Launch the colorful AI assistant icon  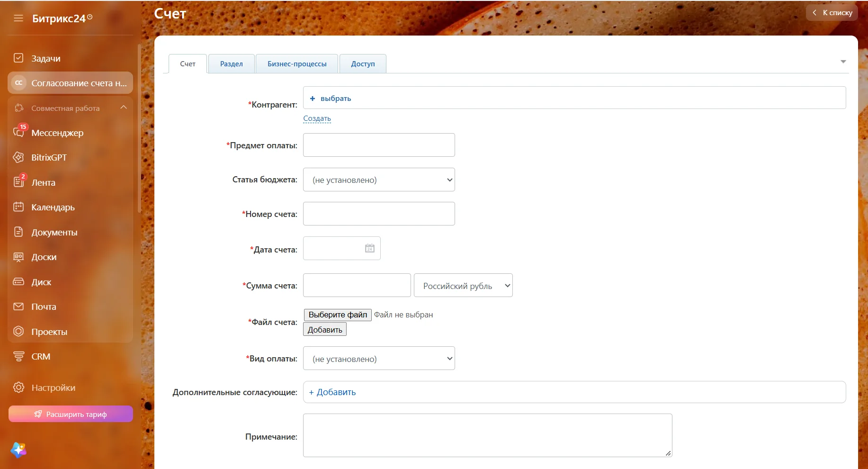point(18,450)
